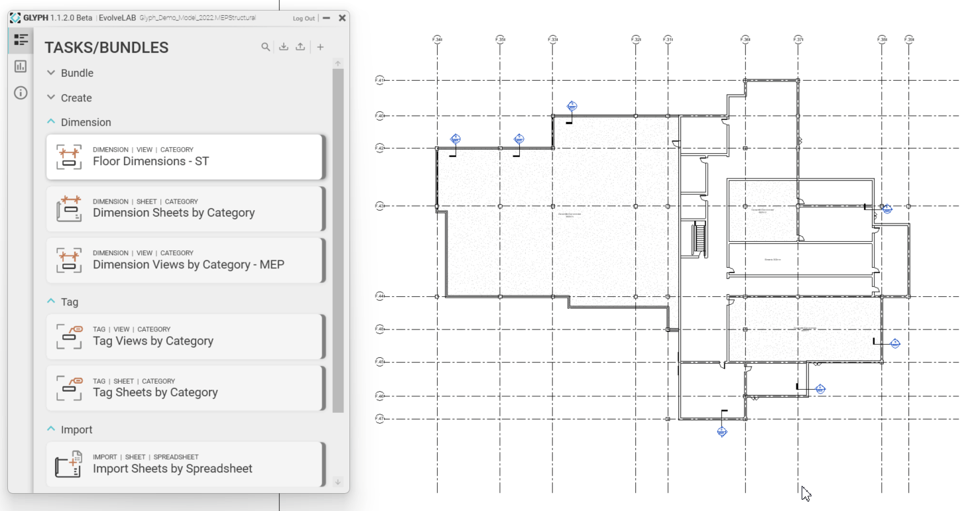Select the blue section marker above grid F.40
This screenshot has width=980, height=511.
(572, 106)
